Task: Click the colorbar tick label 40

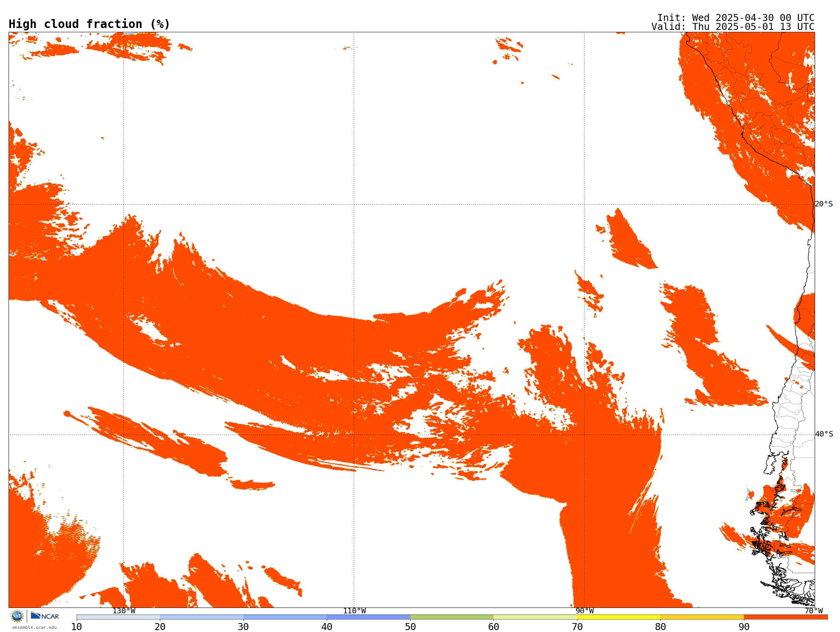Action: [x=327, y=627]
